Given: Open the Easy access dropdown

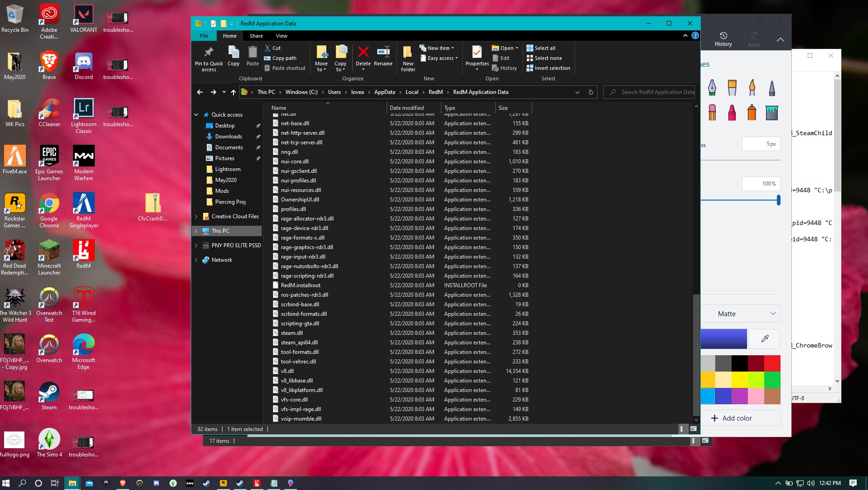Looking at the screenshot, I should tap(439, 58).
